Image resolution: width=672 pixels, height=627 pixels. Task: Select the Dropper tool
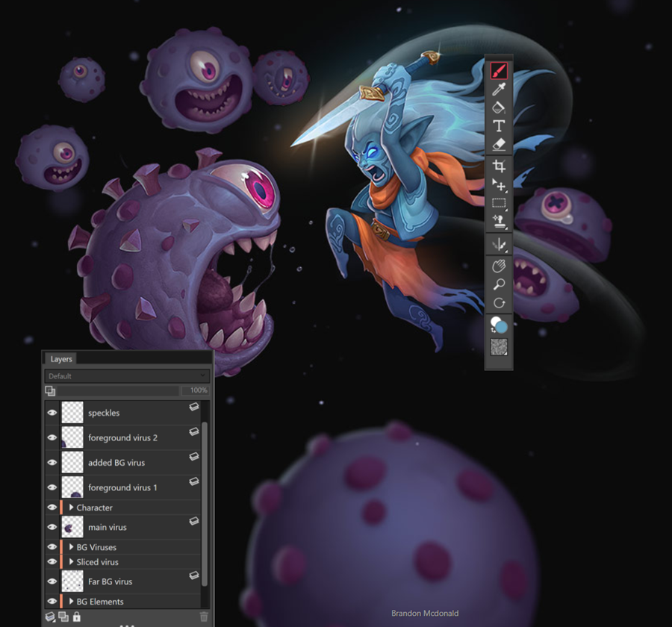pos(499,89)
